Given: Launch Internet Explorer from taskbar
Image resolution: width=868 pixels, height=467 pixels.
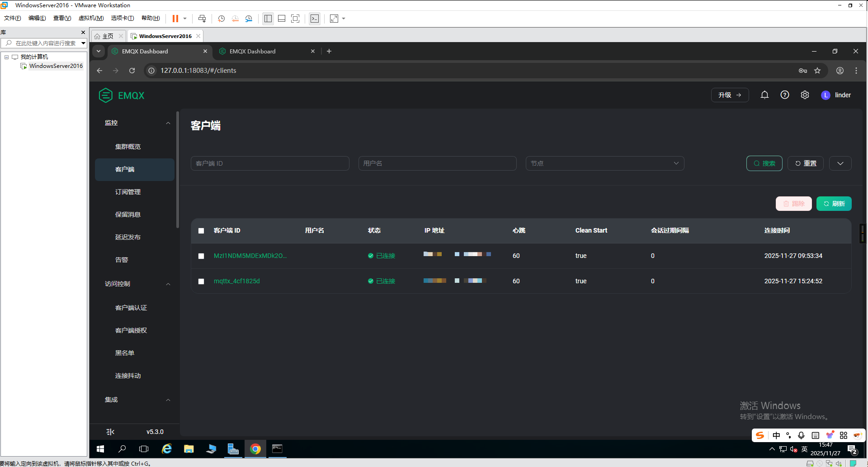Looking at the screenshot, I should click(167, 449).
